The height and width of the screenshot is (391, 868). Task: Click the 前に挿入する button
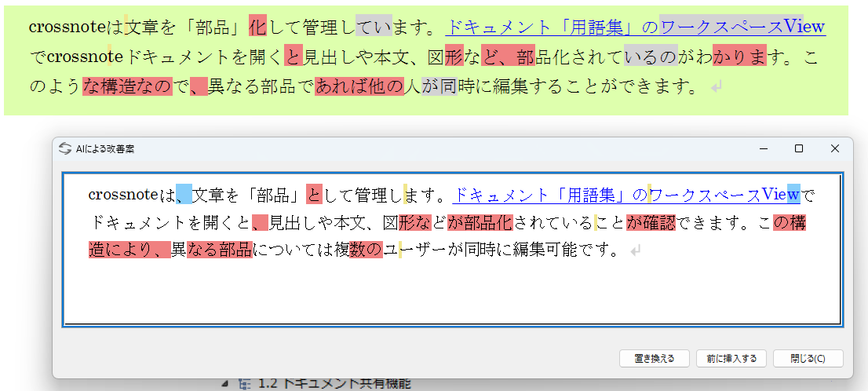pos(731,358)
